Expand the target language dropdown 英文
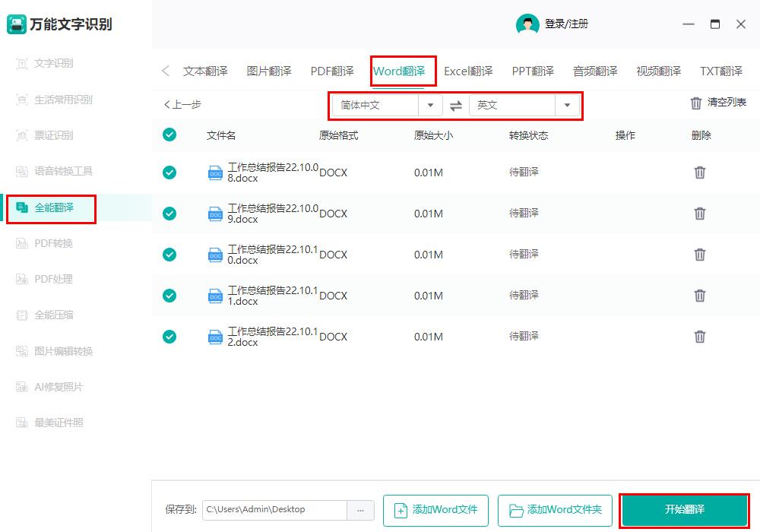 click(x=568, y=105)
